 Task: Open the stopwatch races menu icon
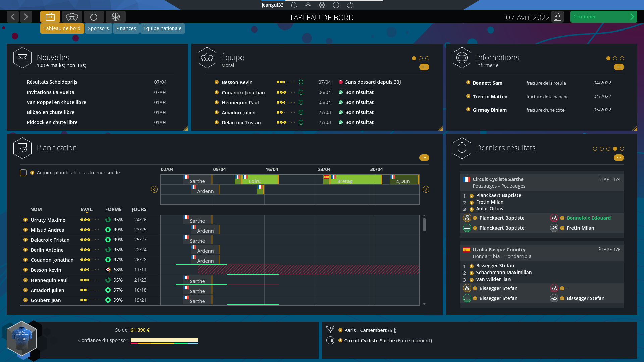[94, 17]
